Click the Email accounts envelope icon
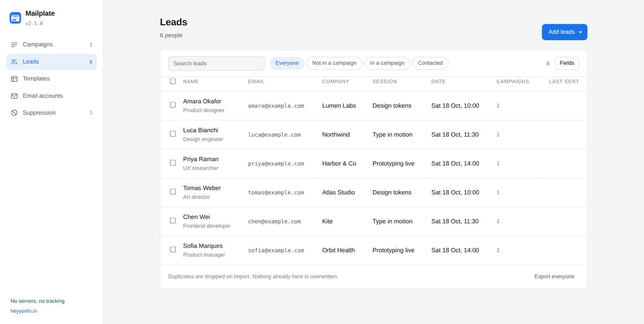The width and height of the screenshot is (644, 324). 14,96
